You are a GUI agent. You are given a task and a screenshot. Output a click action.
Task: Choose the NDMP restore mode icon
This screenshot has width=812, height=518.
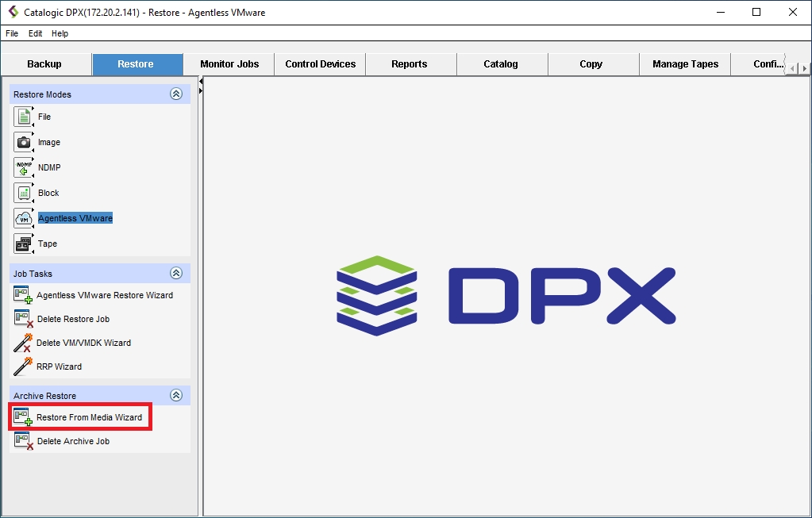point(24,167)
